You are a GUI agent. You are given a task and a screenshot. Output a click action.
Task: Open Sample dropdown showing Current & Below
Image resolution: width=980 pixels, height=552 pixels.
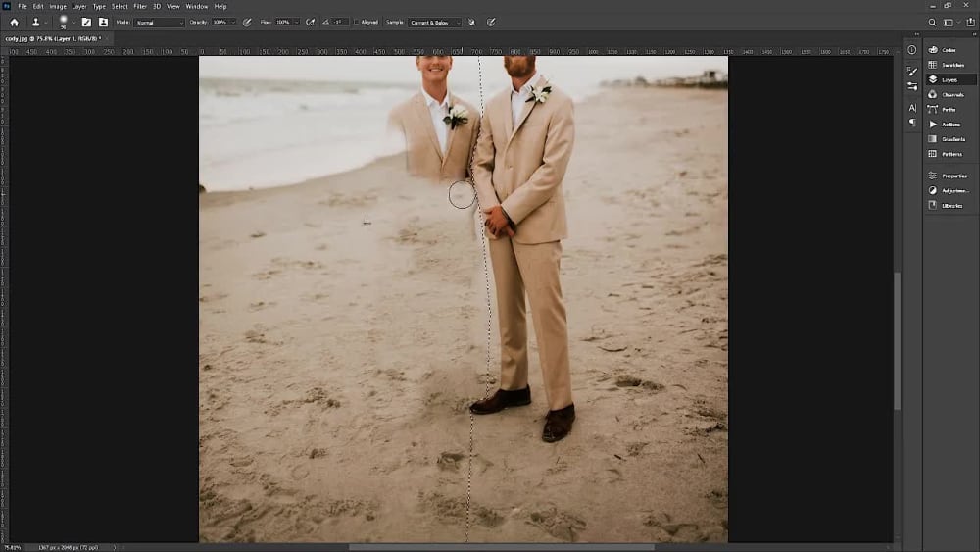tap(434, 23)
